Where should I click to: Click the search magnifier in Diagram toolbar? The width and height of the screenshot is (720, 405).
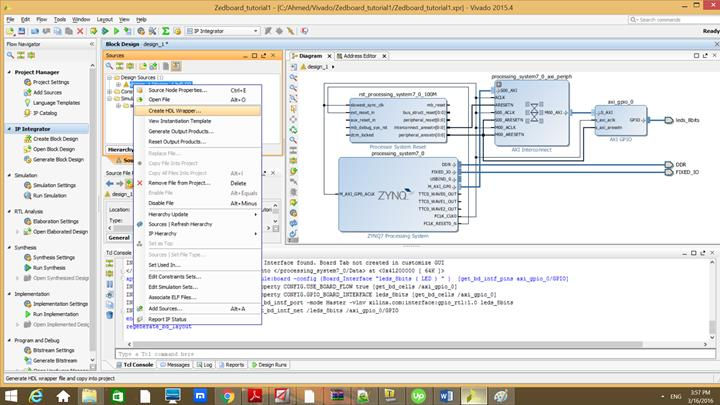[x=293, y=140]
